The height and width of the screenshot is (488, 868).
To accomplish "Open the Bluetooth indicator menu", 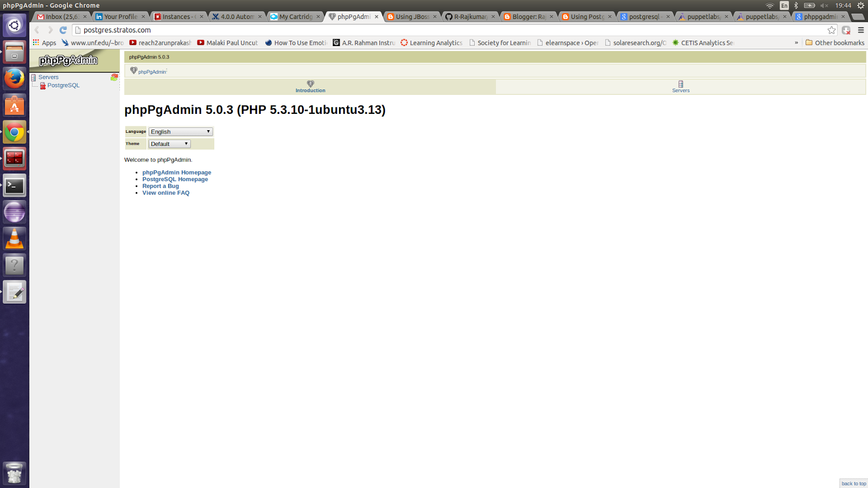I will click(x=796, y=5).
